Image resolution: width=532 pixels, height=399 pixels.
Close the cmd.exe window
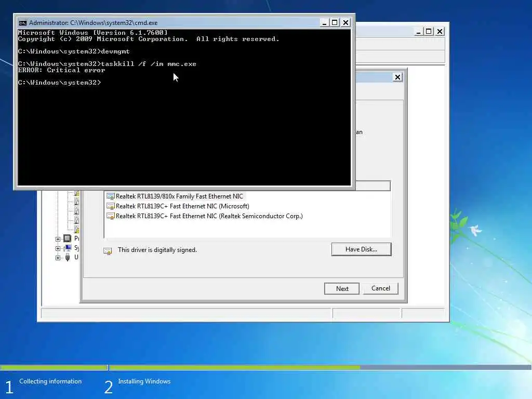(345, 23)
